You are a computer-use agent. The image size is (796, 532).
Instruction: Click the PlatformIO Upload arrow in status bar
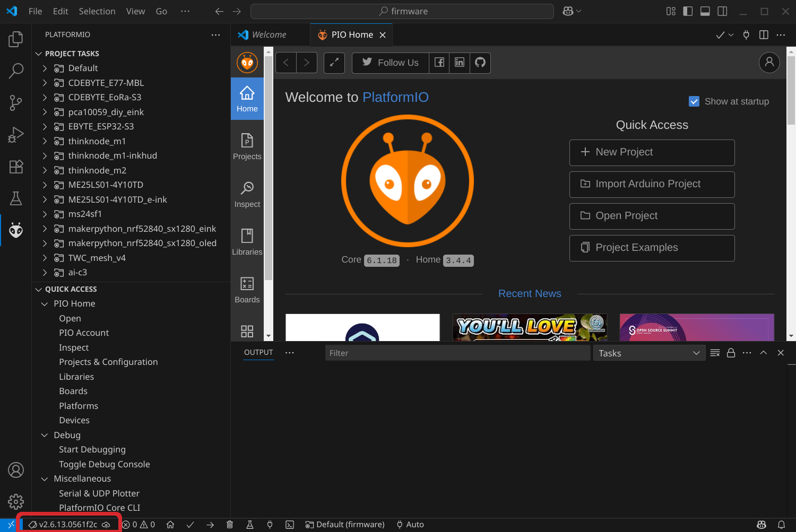(x=210, y=525)
